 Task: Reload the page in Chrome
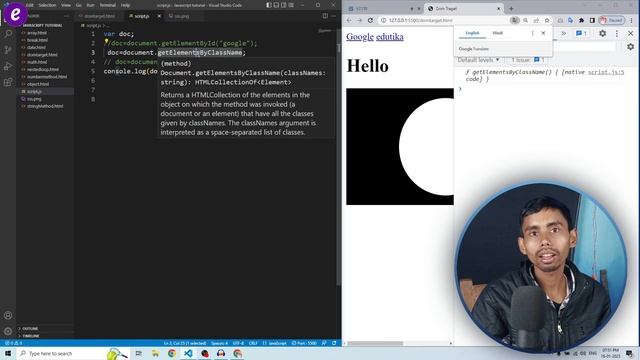(x=370, y=20)
